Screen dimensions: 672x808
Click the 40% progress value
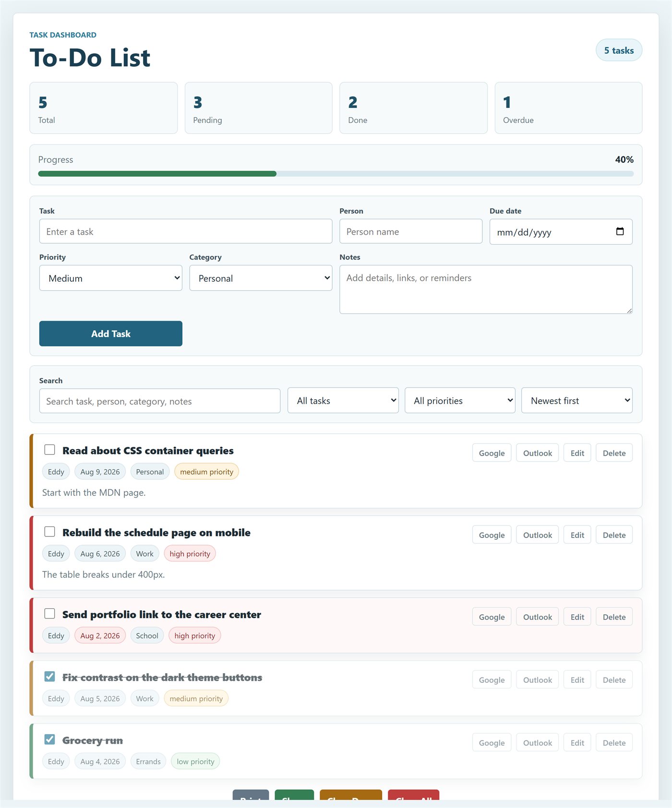[624, 159]
